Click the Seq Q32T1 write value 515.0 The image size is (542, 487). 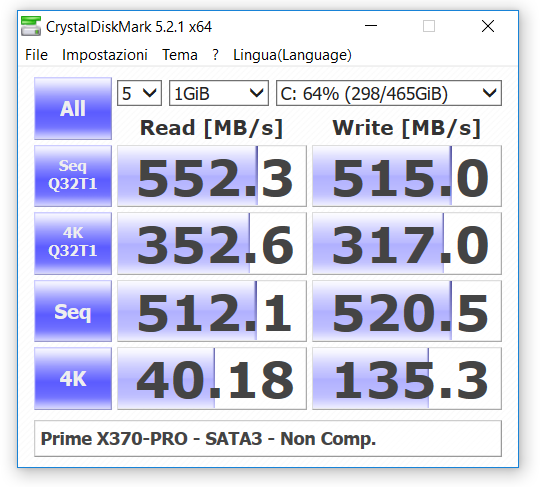[407, 176]
